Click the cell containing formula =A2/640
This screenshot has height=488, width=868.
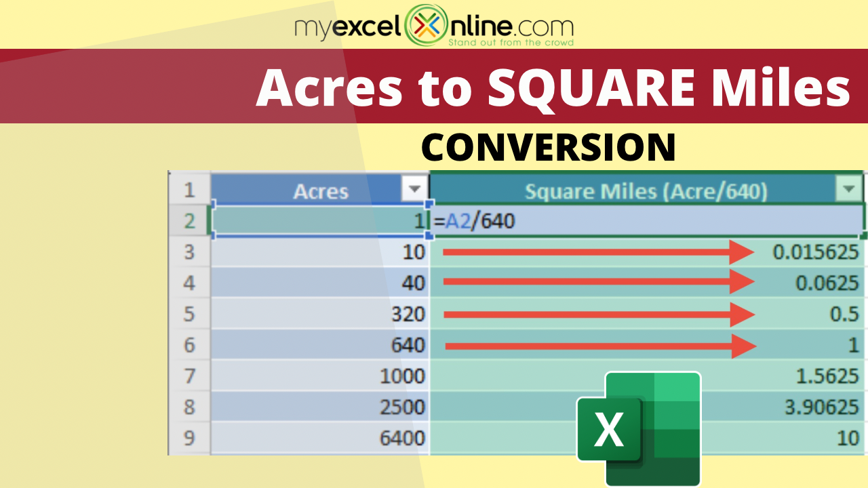[x=647, y=220]
